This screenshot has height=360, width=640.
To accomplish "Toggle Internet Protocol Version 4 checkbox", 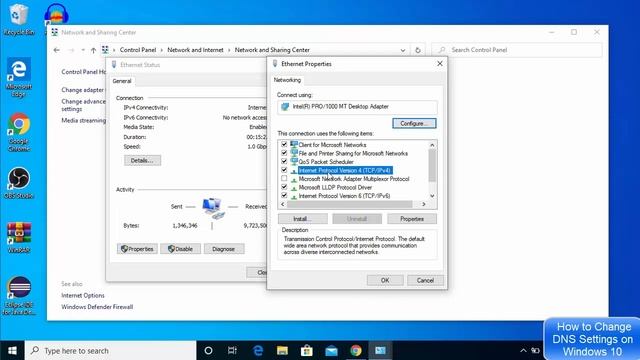I will click(x=284, y=170).
